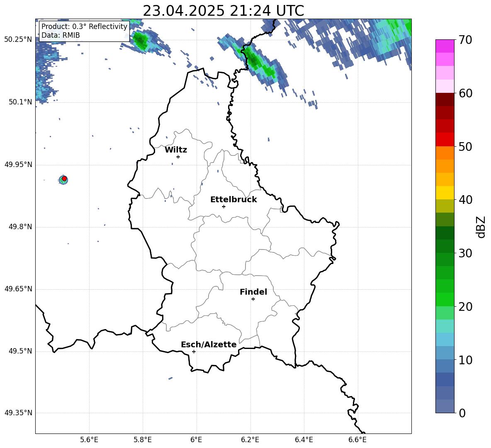491x448 pixels.
Task: Click the red dot marker on the map
Action: (x=64, y=178)
